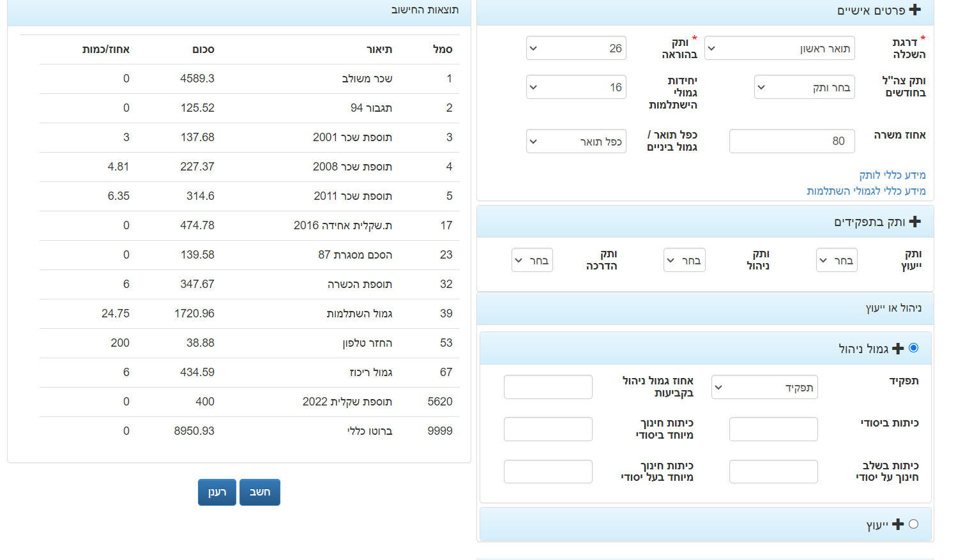Click the plus icon beside גמול ניהול
Image resolution: width=979 pixels, height=560 pixels.
point(898,349)
